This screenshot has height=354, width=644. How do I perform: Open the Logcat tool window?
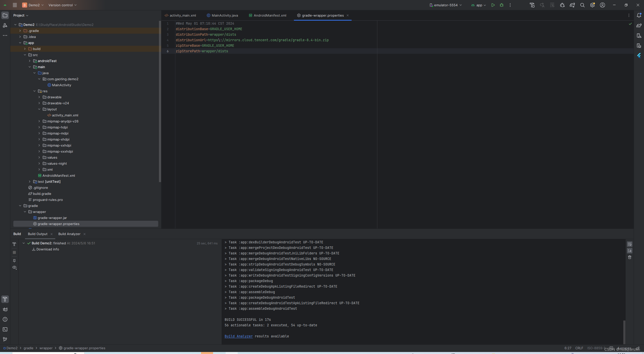pos(5,309)
